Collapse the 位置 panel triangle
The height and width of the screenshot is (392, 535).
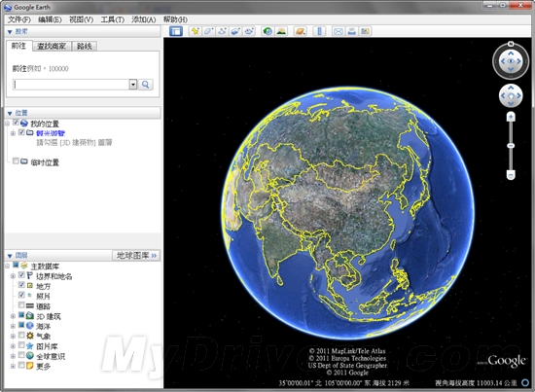[x=10, y=113]
